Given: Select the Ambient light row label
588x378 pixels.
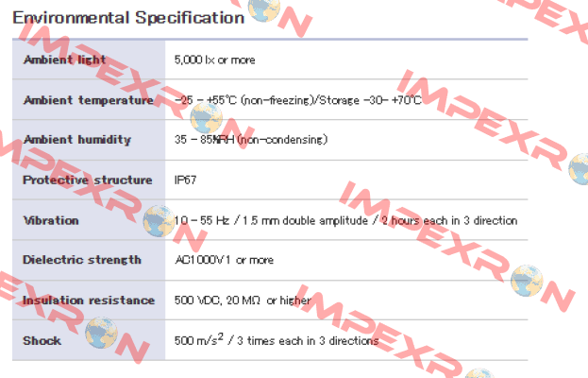Looking at the screenshot, I should (64, 60).
